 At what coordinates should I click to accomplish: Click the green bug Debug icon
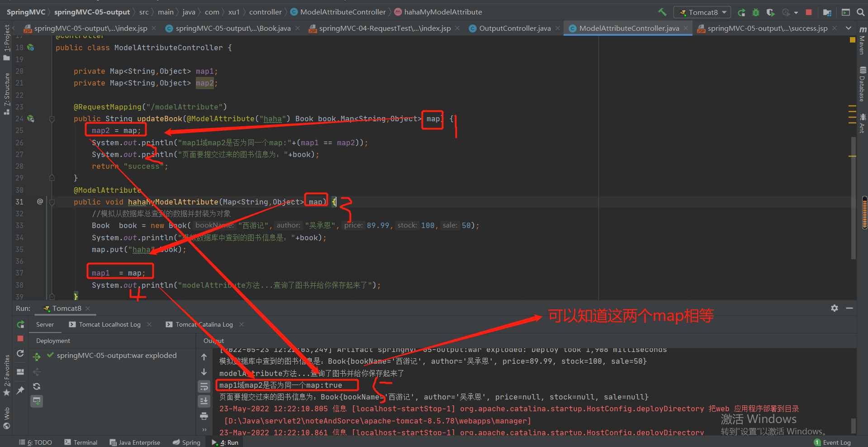(x=756, y=12)
